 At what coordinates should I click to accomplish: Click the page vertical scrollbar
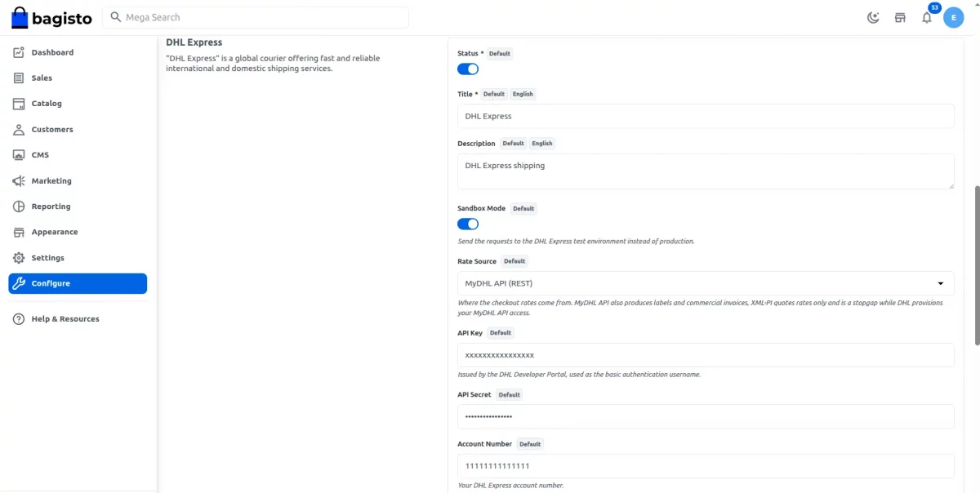coord(977,265)
